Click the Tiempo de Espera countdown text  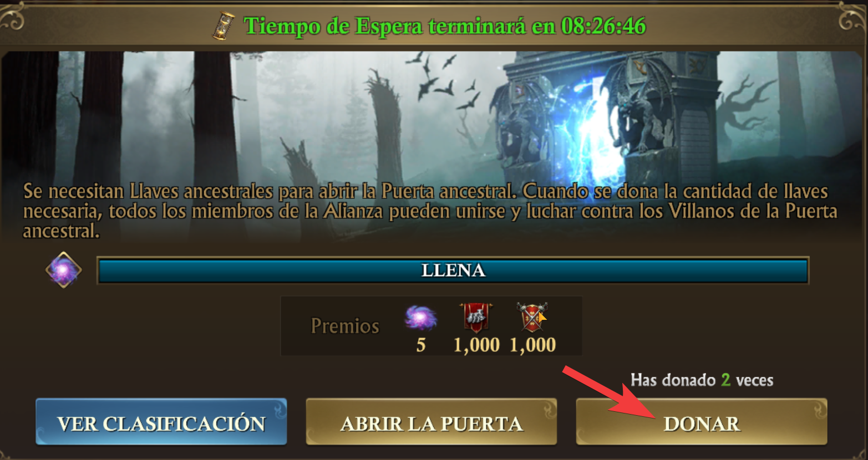(445, 26)
